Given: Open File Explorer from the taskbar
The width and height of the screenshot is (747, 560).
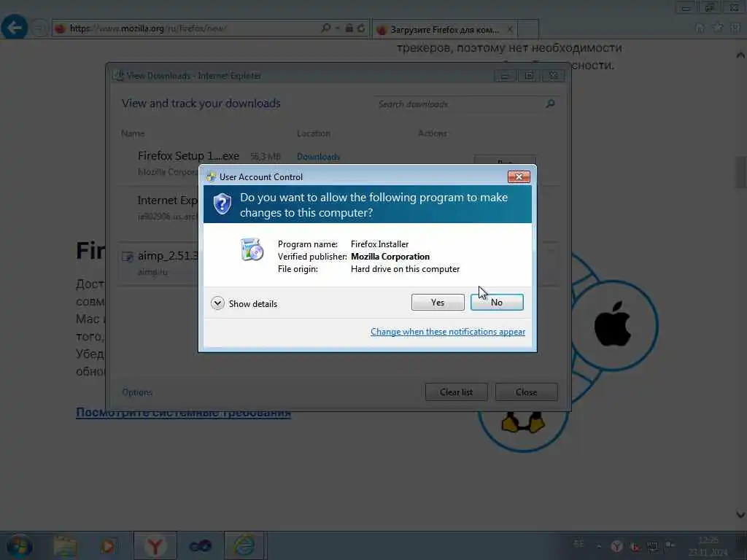Looking at the screenshot, I should 65,546.
